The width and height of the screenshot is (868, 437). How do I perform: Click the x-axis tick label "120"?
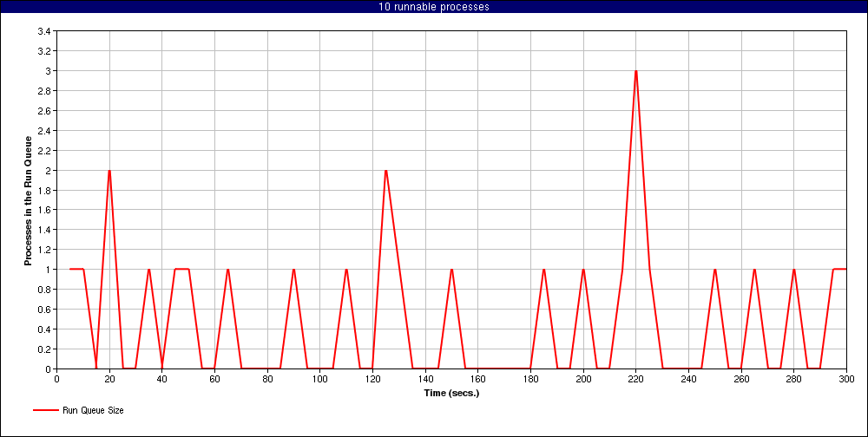click(372, 380)
